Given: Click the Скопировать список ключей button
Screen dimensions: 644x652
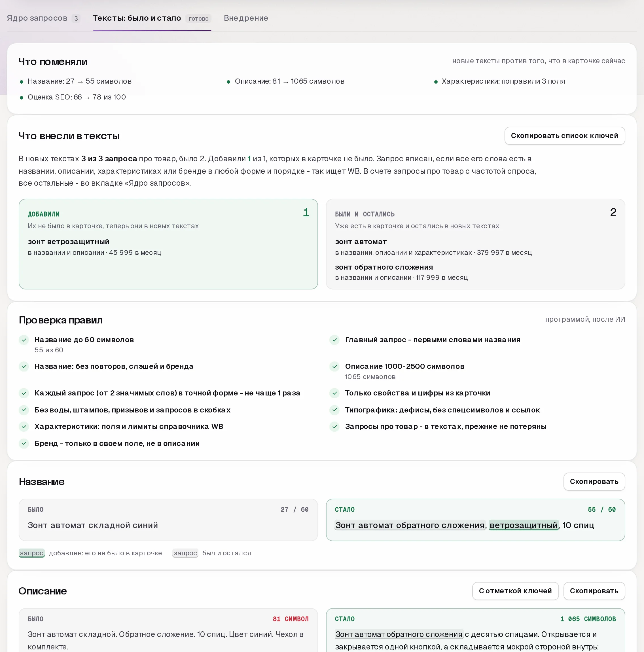Looking at the screenshot, I should [564, 136].
